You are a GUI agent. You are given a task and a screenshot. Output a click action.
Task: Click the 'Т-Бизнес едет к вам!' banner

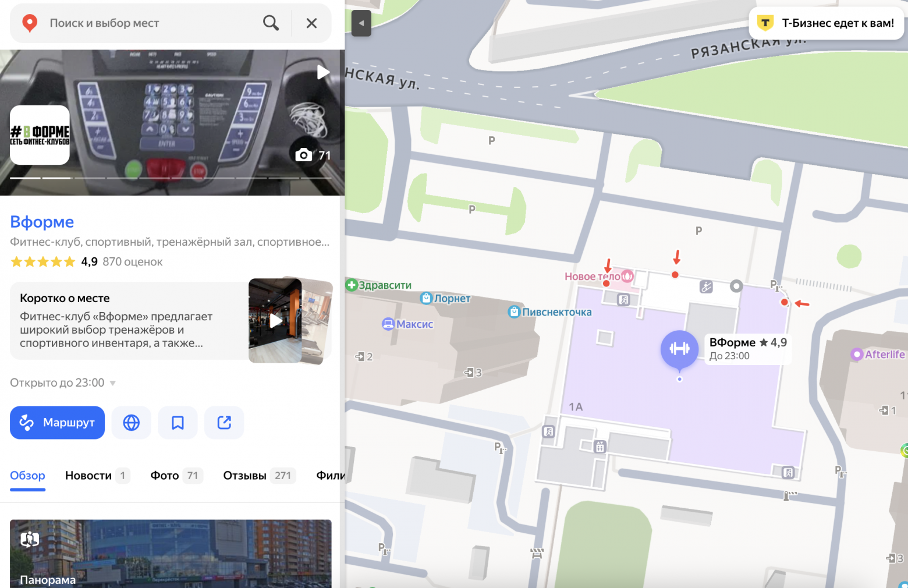coord(826,23)
